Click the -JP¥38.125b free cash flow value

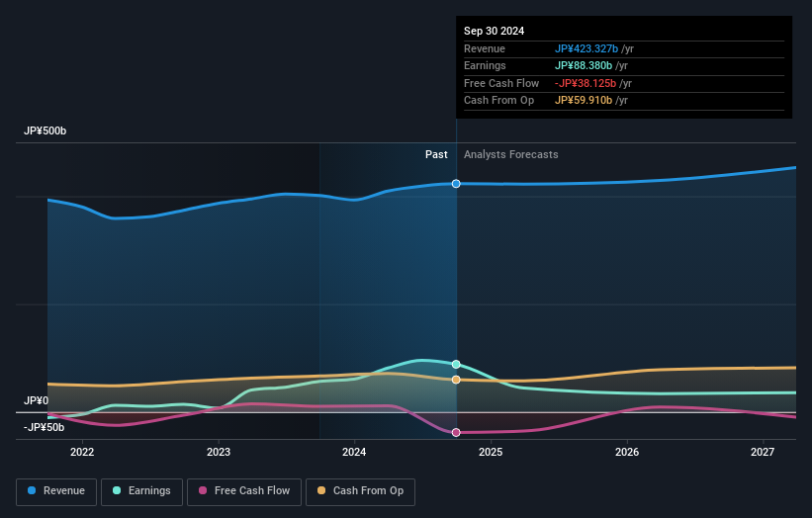click(586, 83)
